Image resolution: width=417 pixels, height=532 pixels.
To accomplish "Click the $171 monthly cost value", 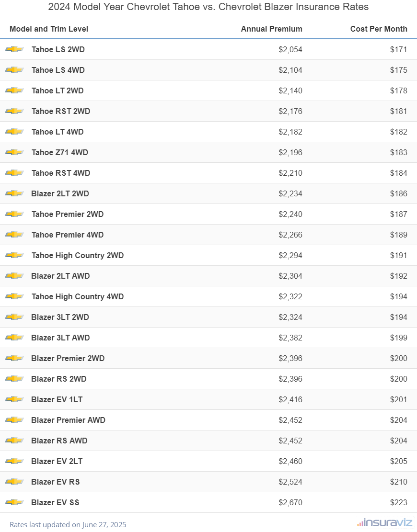I will 399,49.
